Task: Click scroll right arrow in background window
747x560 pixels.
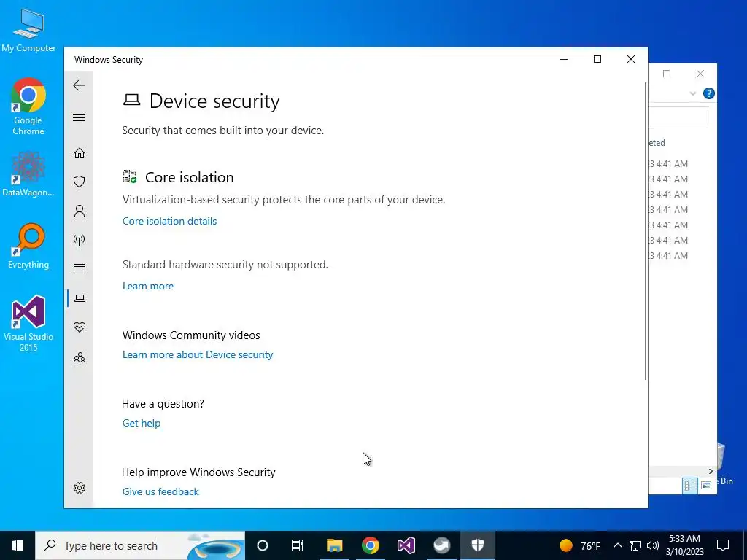Action: pos(711,472)
